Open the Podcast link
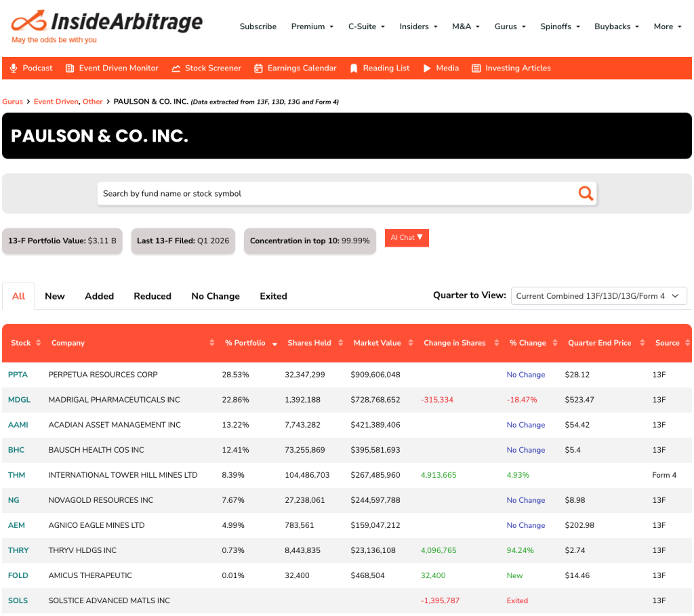Screen dimensions: 694x616 38,68
